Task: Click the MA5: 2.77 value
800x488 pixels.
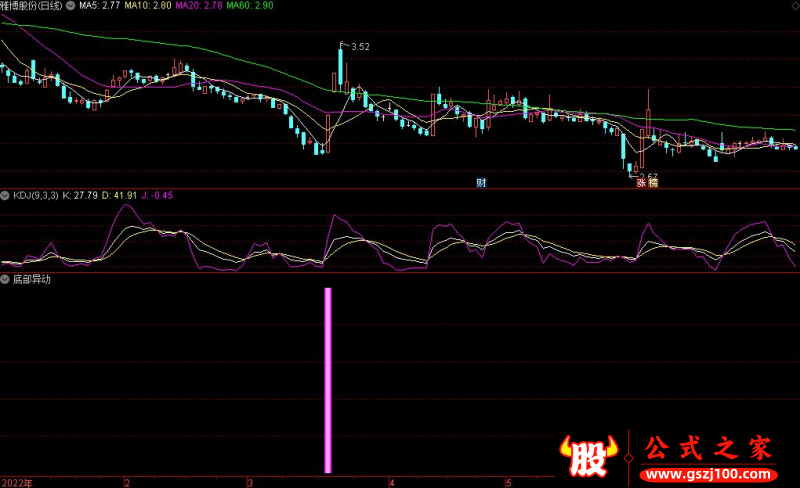Action: point(99,6)
